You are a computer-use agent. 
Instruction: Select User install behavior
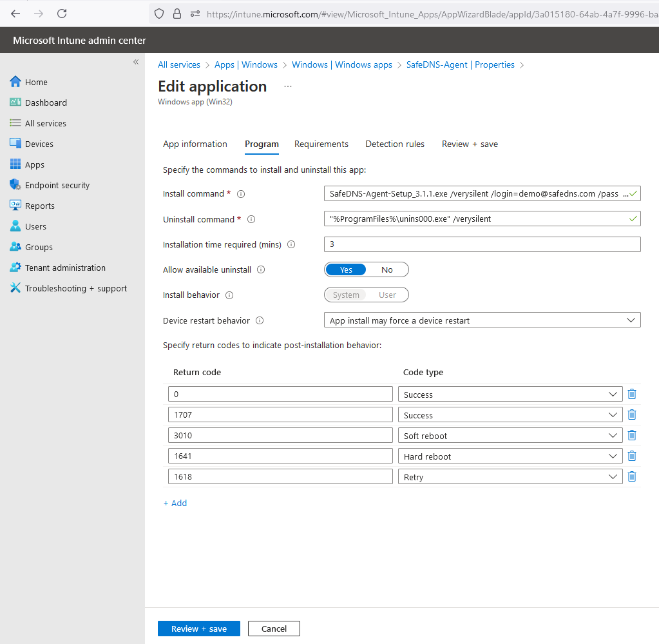pyautogui.click(x=387, y=295)
